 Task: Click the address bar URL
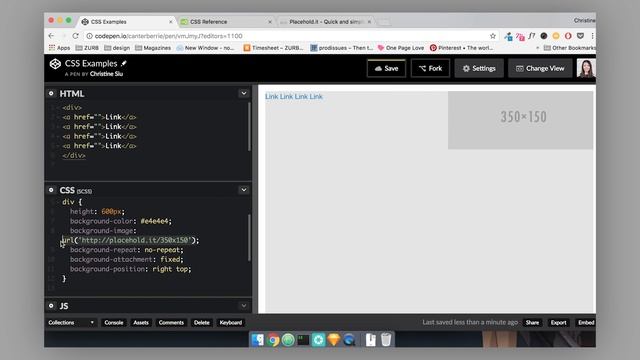(x=169, y=36)
